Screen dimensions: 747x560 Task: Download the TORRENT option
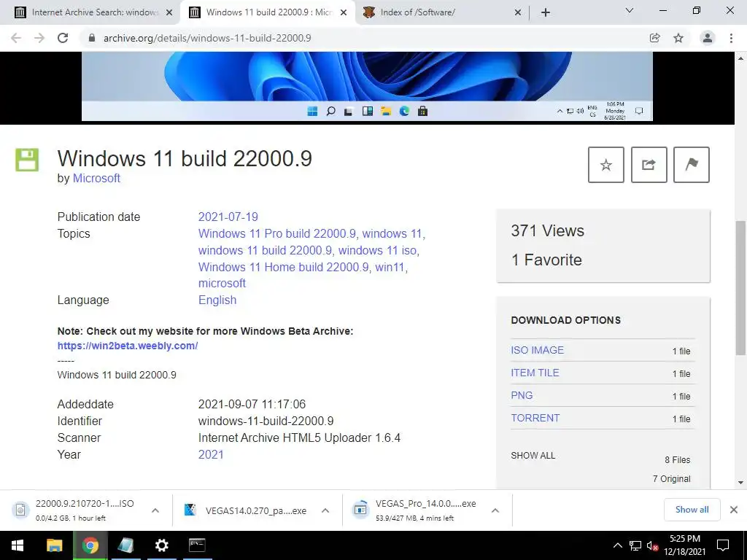(x=535, y=418)
